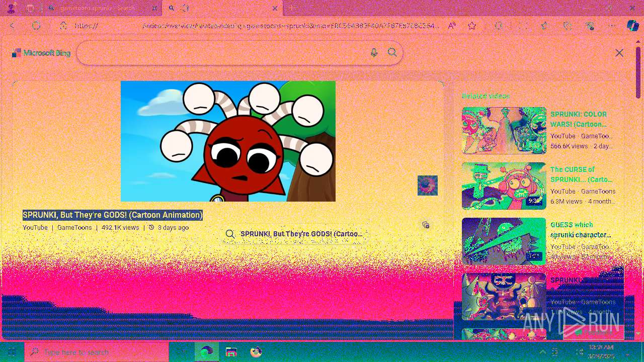Viewport: 644px width, 362px height.
Task: Click the microphone voice search icon
Action: pos(374,53)
